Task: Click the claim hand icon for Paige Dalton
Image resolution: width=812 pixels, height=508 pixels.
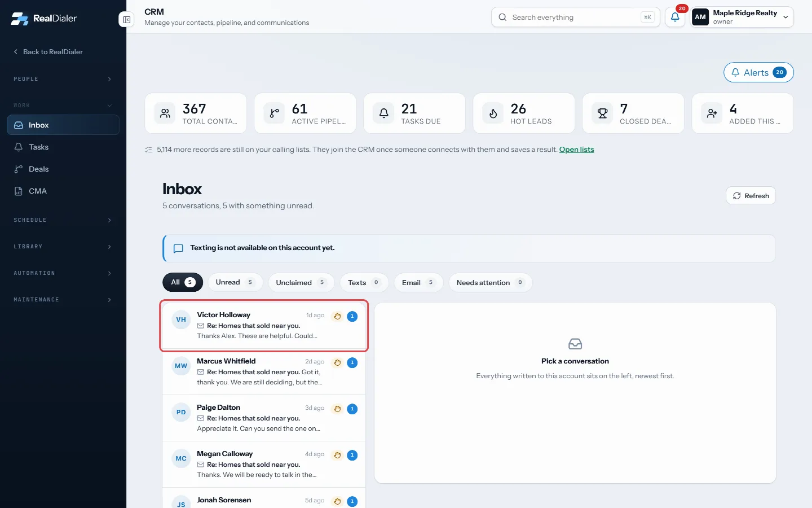Action: click(x=337, y=409)
